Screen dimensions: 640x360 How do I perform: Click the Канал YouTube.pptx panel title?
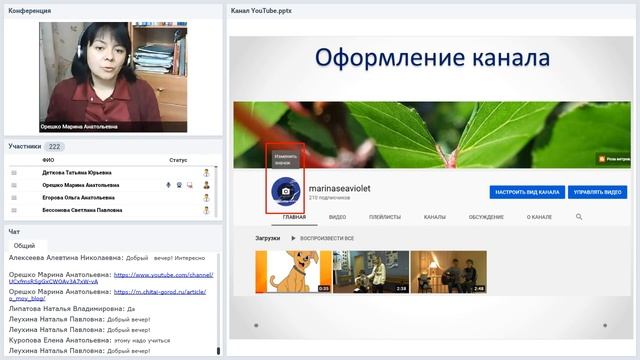tap(261, 11)
